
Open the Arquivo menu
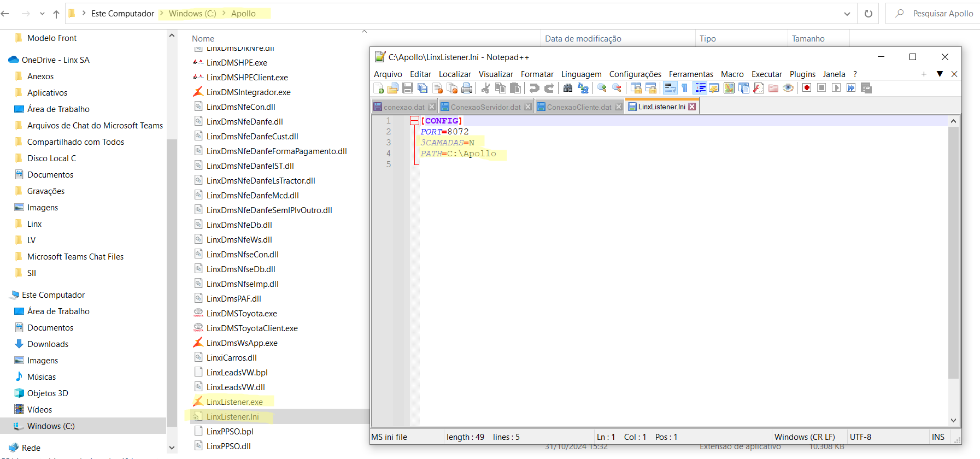388,74
